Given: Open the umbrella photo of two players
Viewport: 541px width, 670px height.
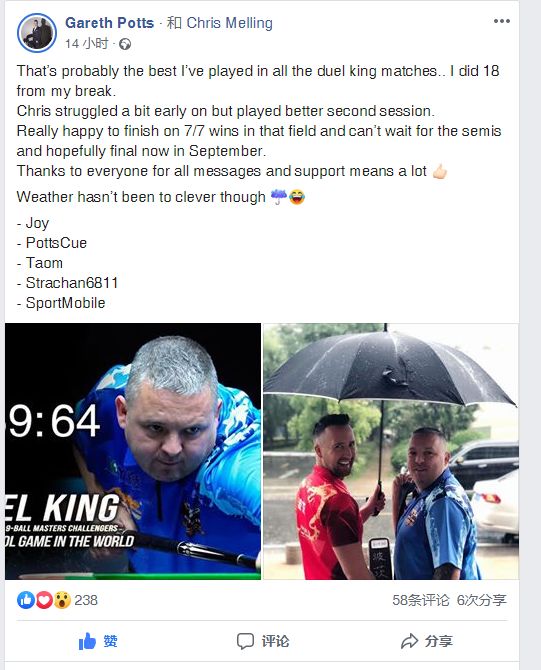Looking at the screenshot, I should pos(391,451).
